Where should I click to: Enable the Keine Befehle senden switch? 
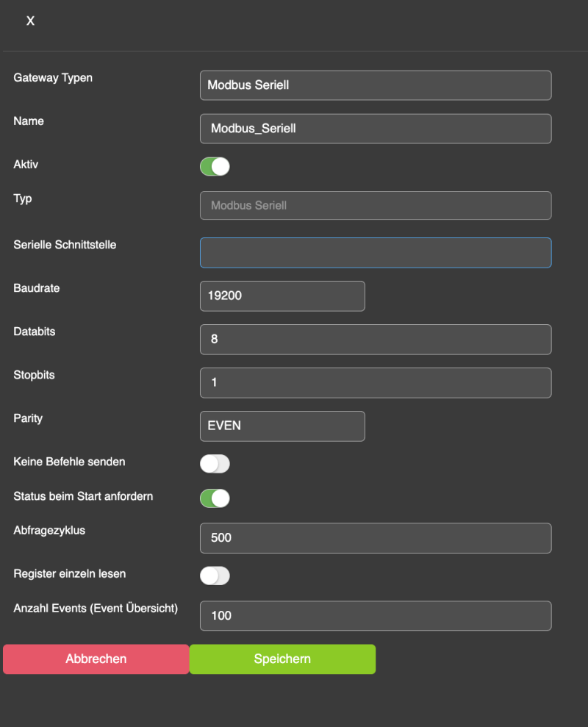click(215, 464)
